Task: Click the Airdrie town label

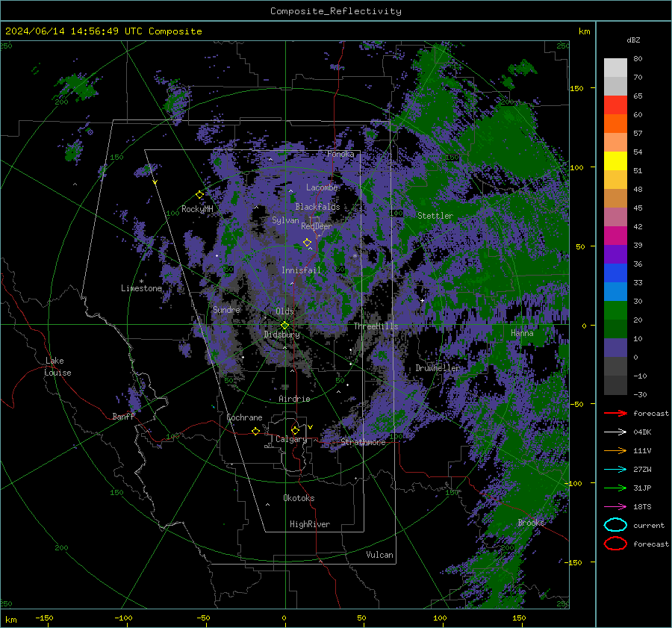Action: [294, 399]
